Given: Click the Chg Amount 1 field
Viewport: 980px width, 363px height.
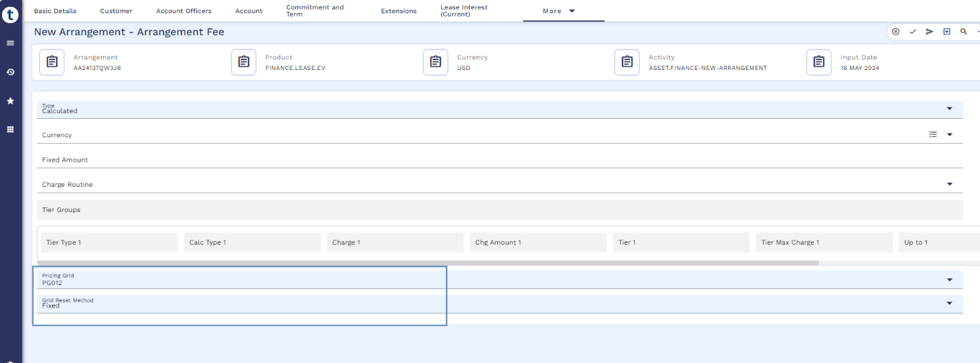Looking at the screenshot, I should click(x=538, y=242).
